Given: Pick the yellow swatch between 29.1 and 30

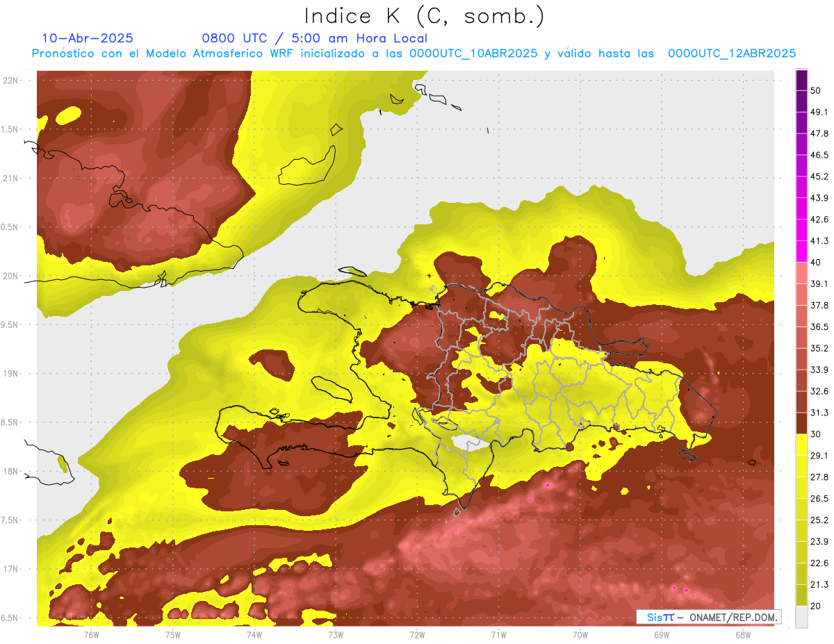Looking at the screenshot, I should point(801,445).
